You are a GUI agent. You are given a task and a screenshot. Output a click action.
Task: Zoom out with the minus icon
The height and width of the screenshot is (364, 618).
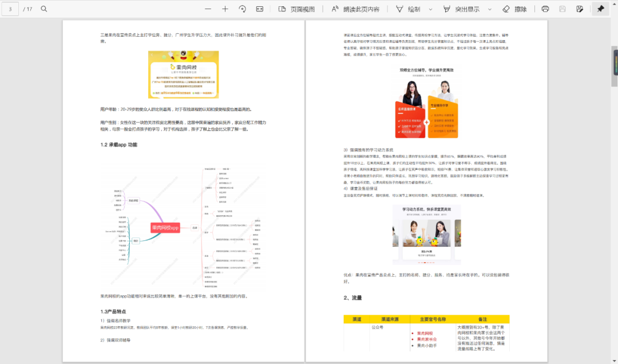(x=208, y=9)
